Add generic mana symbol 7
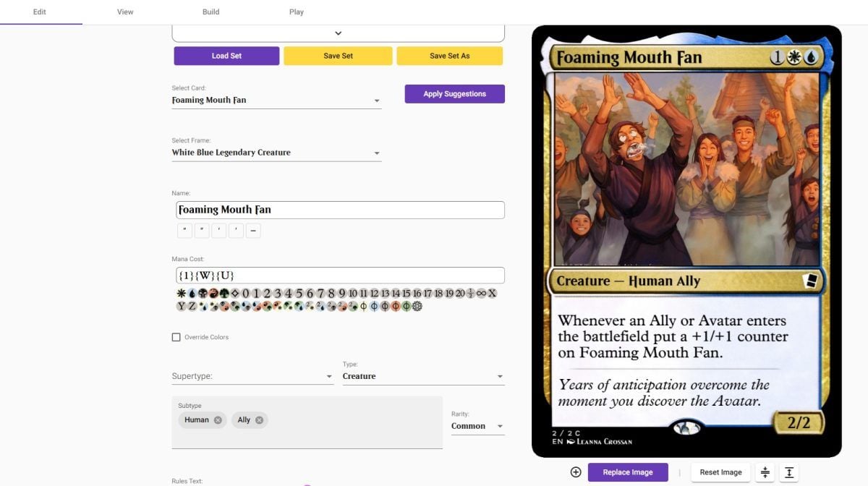The image size is (868, 486). click(320, 294)
